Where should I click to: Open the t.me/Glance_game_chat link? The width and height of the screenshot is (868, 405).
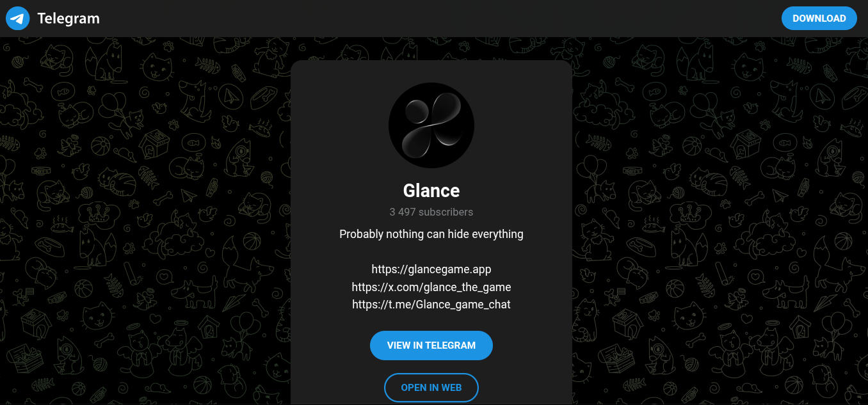(x=431, y=305)
